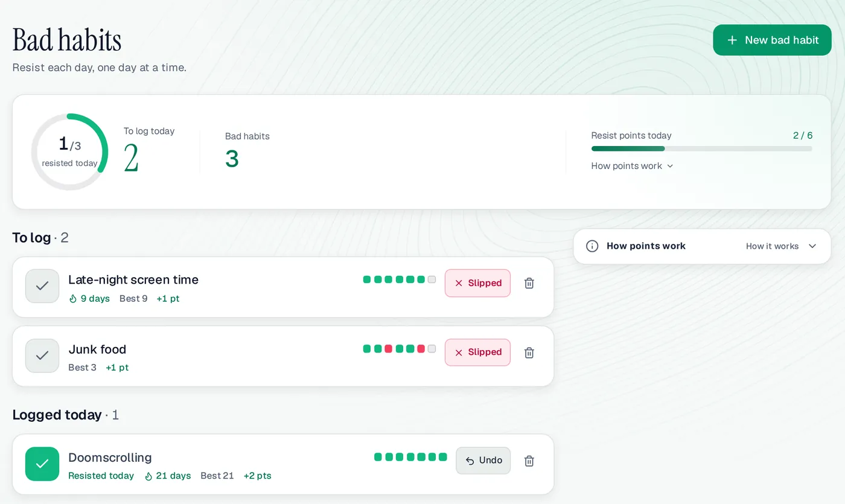This screenshot has width=845, height=504.
Task: Click the Best 21 label
Action: [x=217, y=476]
